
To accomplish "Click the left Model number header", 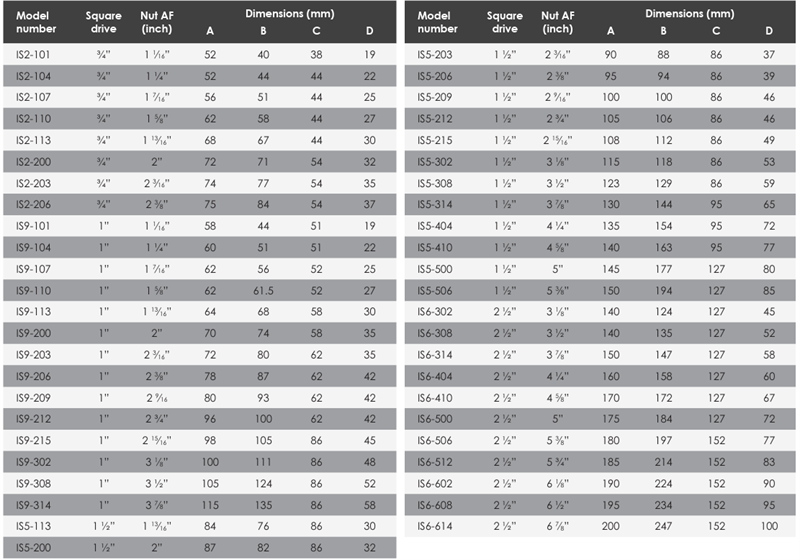I will pyautogui.click(x=36, y=22).
